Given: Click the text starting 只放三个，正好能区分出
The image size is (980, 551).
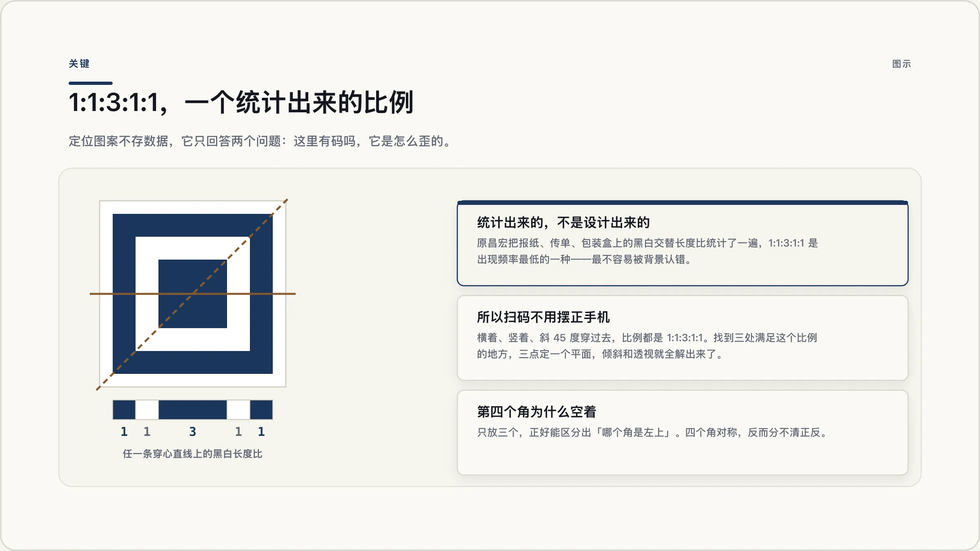Looking at the screenshot, I should pos(653,433).
